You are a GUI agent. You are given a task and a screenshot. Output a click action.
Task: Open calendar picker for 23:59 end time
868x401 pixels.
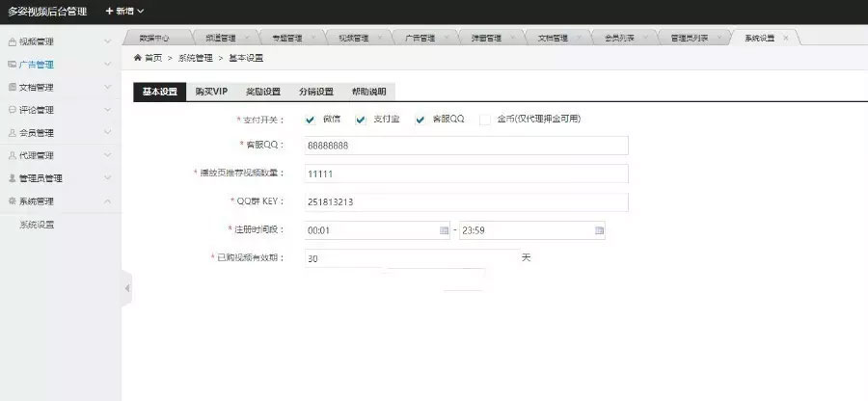(599, 231)
